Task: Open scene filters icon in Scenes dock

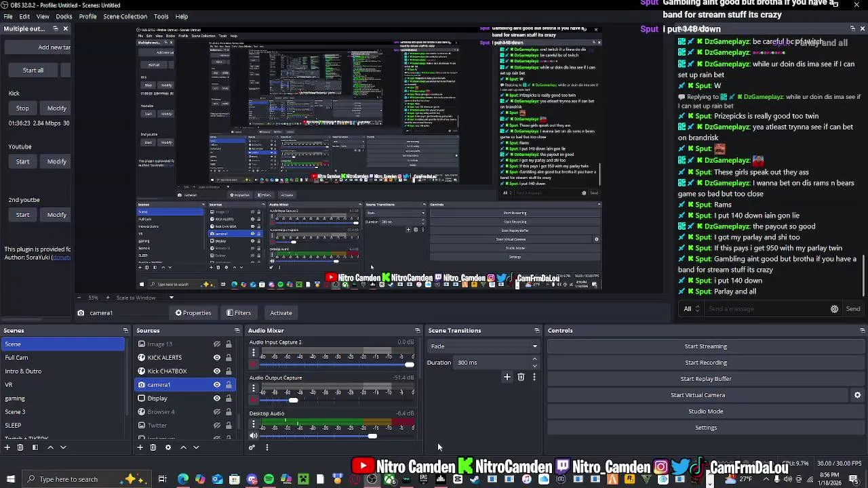Action: point(35,447)
